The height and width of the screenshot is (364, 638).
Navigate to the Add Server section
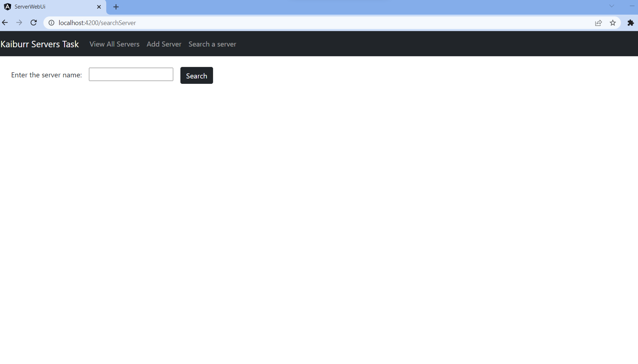164,44
